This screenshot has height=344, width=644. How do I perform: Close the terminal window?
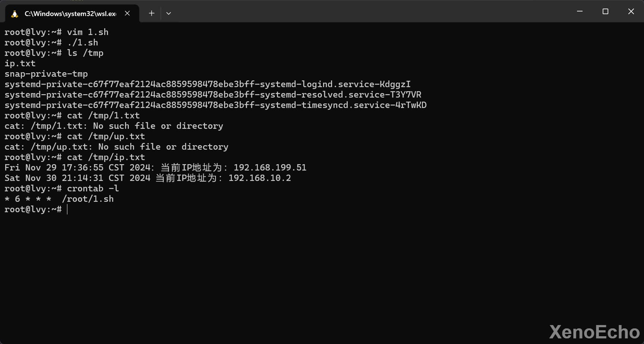click(631, 12)
